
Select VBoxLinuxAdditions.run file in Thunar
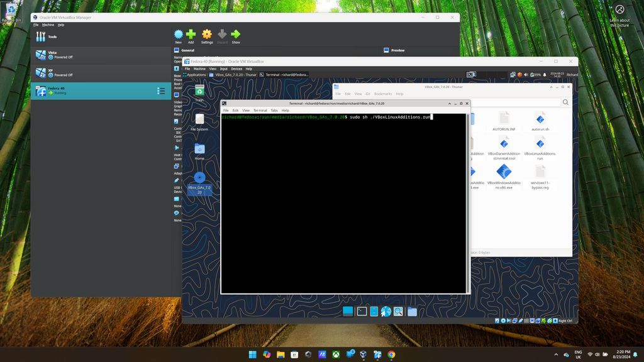click(x=540, y=148)
